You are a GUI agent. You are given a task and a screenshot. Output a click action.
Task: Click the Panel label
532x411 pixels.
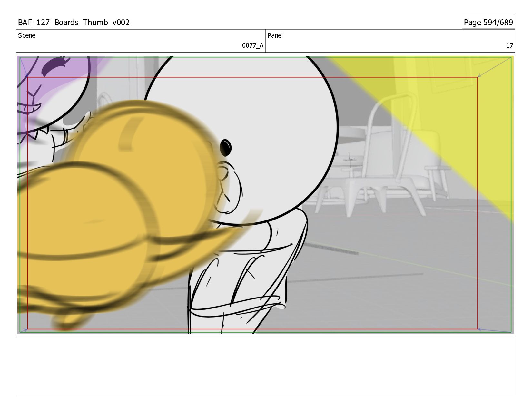(x=275, y=35)
